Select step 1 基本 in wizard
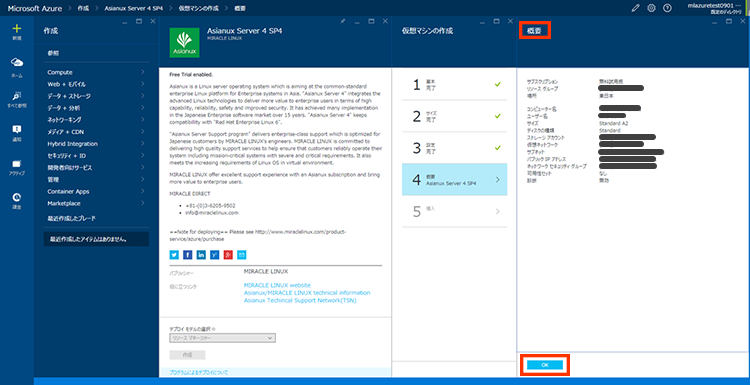 (x=454, y=85)
